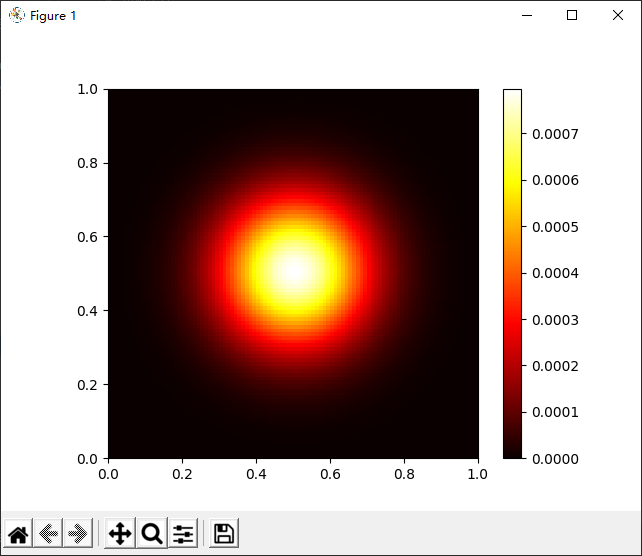Click the bright center of the heatmap

(x=294, y=271)
